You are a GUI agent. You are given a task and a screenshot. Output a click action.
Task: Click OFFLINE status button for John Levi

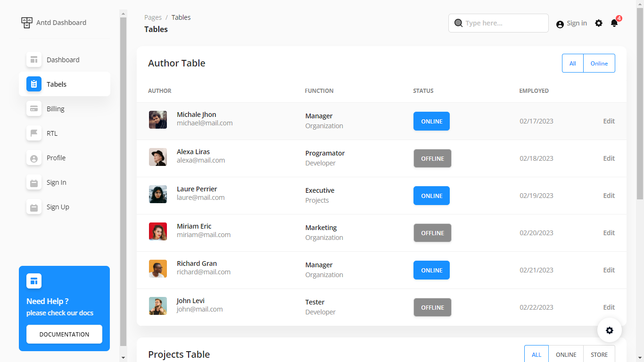click(432, 307)
